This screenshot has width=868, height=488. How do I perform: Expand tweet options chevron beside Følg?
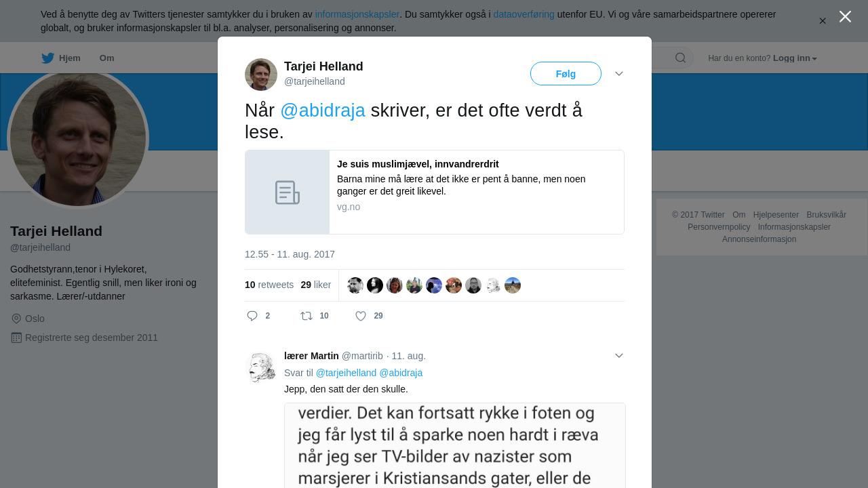[x=618, y=73]
